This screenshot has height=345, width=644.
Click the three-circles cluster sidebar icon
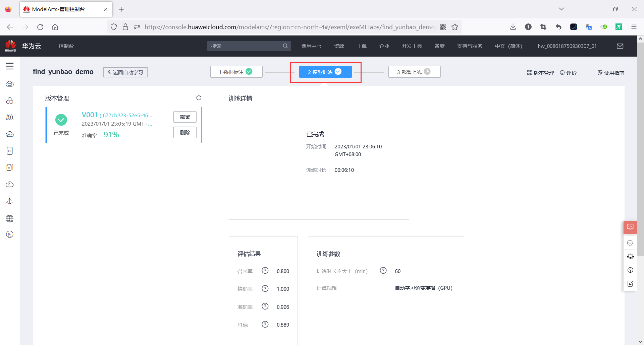[x=10, y=100]
